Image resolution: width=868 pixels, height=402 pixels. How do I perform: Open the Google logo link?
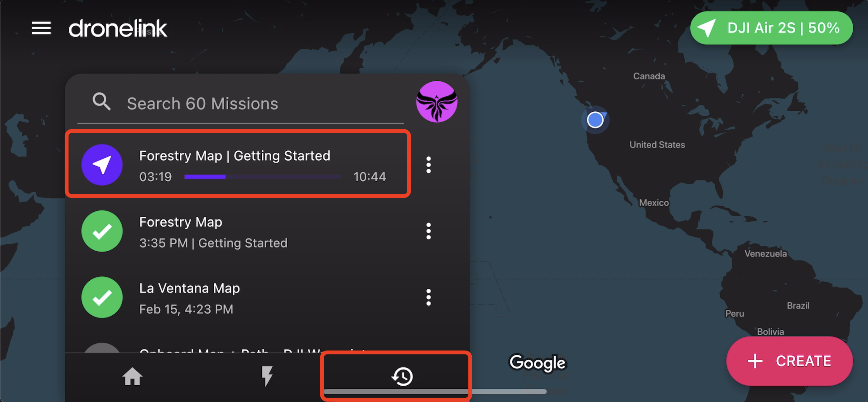point(538,363)
